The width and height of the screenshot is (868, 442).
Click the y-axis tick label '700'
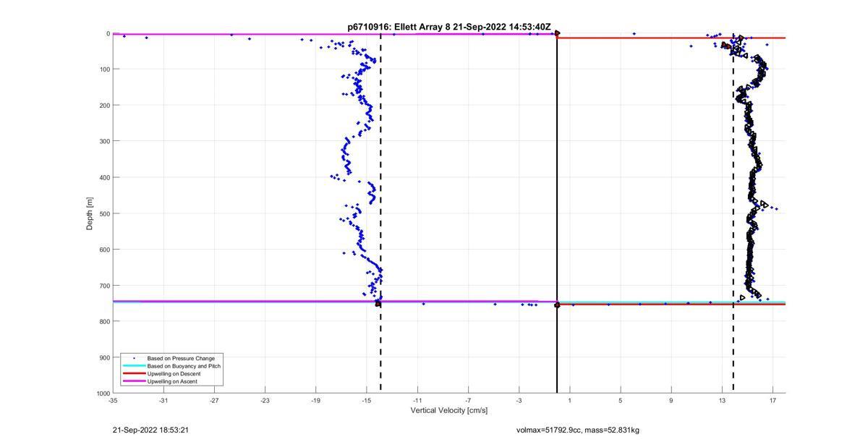pyautogui.click(x=106, y=286)
